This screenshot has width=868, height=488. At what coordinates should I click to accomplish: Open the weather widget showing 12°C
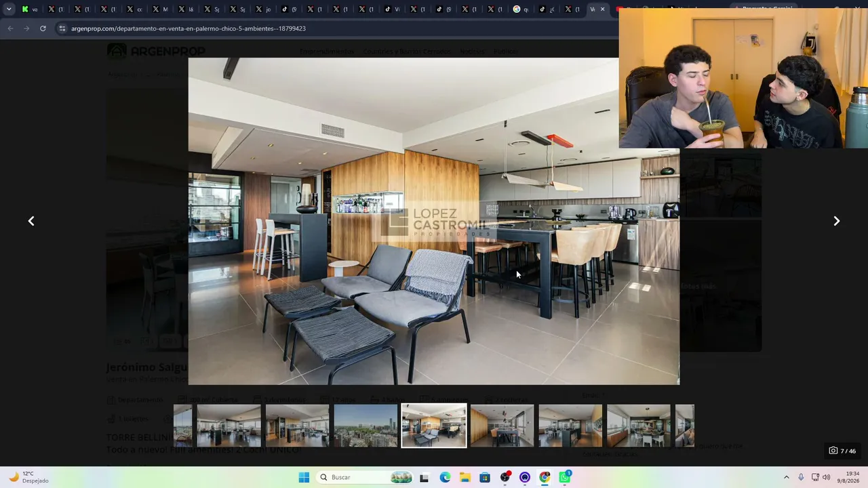click(x=28, y=477)
